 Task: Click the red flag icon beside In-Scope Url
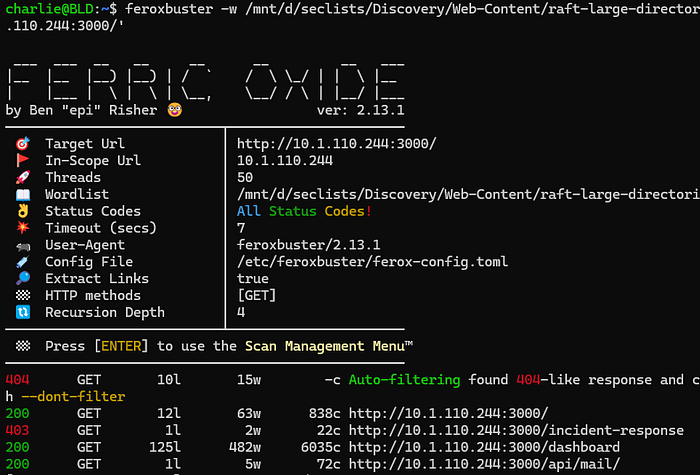tap(23, 160)
